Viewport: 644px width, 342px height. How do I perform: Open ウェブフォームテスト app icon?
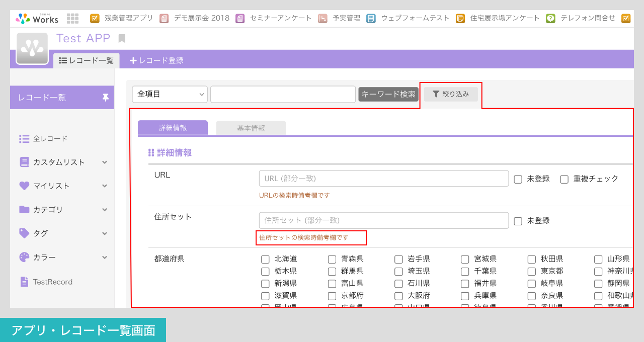point(371,19)
